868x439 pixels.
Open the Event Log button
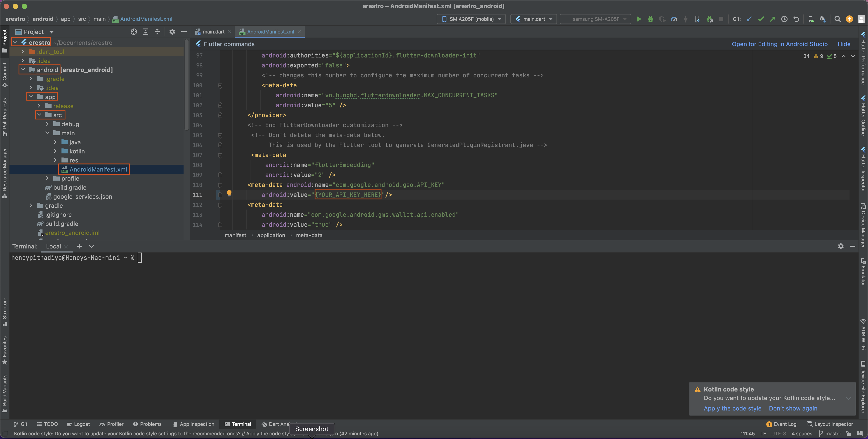[781, 424]
